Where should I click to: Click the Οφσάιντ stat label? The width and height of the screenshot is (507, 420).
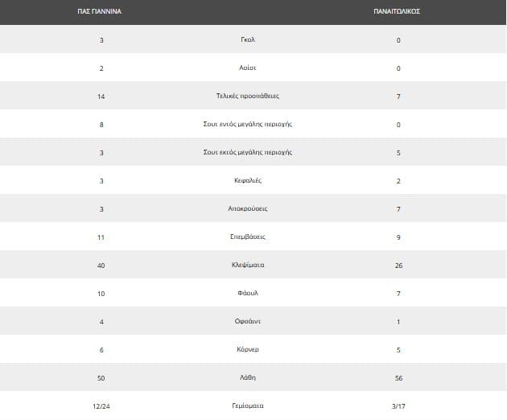pyautogui.click(x=249, y=321)
